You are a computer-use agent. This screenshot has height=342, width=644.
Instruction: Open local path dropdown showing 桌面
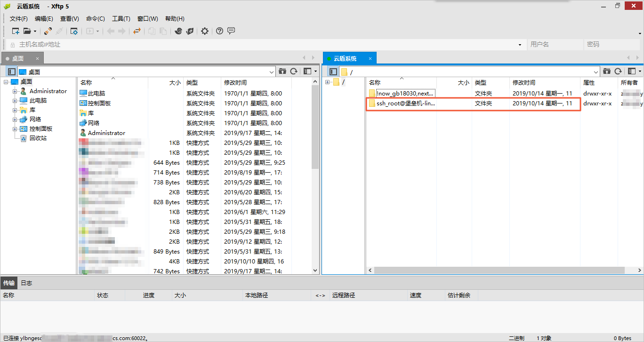tap(272, 72)
